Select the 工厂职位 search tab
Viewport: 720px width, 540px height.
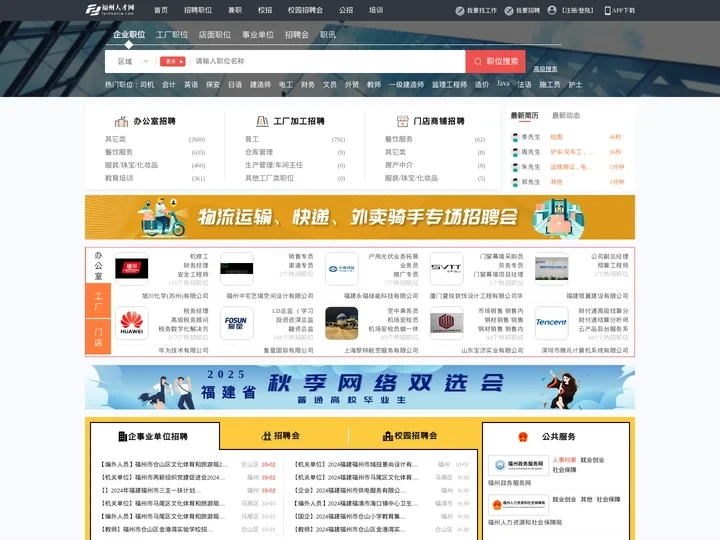pyautogui.click(x=172, y=34)
